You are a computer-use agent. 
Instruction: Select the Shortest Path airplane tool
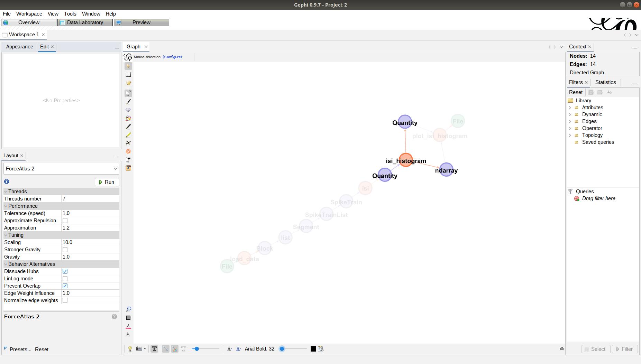pos(128,143)
